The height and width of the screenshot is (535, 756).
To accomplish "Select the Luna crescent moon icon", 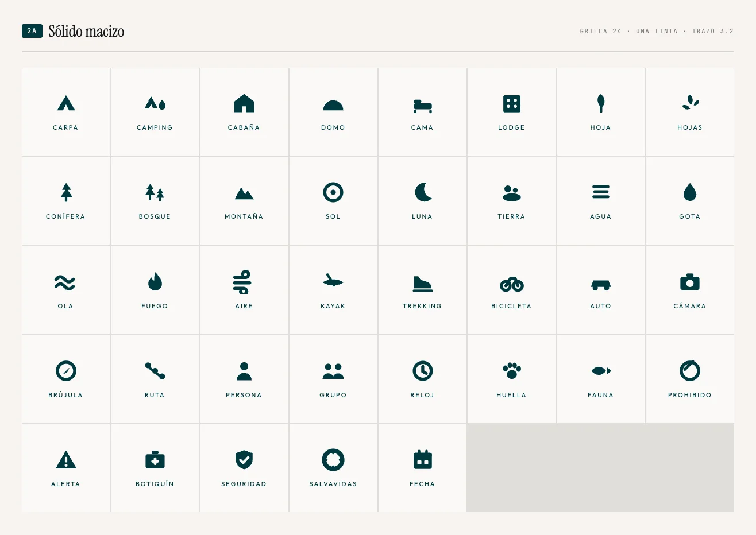I will (423, 192).
